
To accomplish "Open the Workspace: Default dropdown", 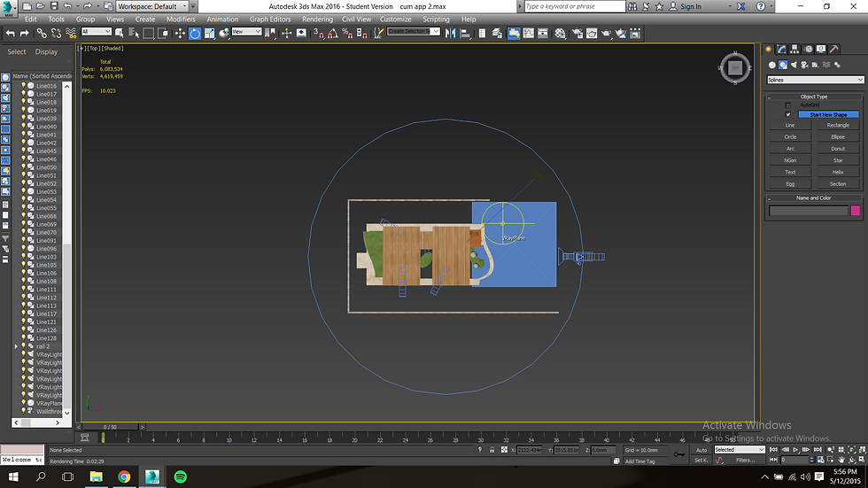I will click(152, 6).
